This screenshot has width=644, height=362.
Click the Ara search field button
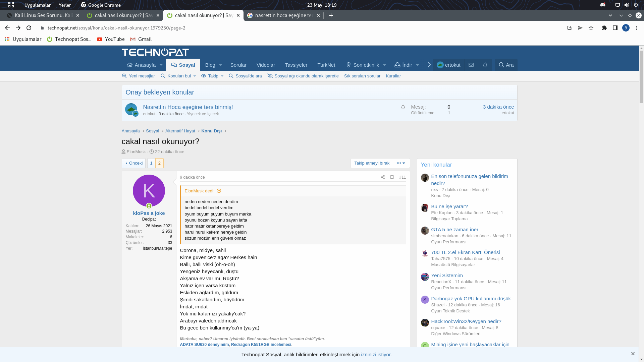coord(506,65)
